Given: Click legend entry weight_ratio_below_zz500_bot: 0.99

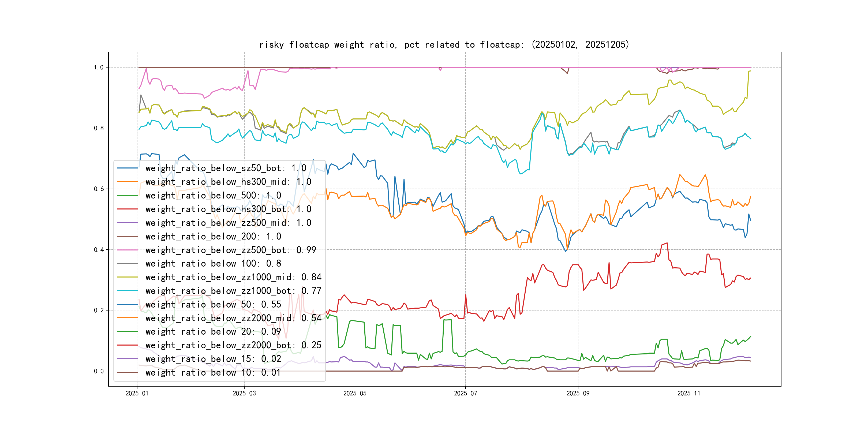Looking at the screenshot, I should pos(230,250).
